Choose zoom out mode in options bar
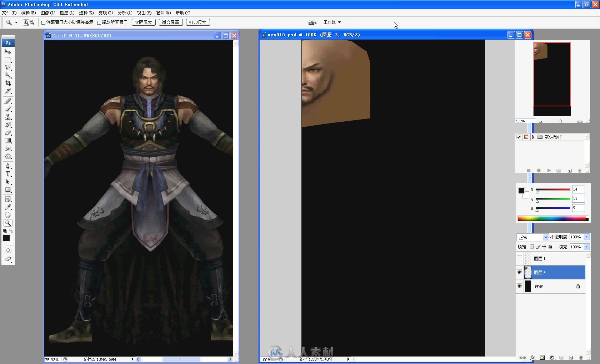This screenshot has width=600, height=364. (32, 22)
